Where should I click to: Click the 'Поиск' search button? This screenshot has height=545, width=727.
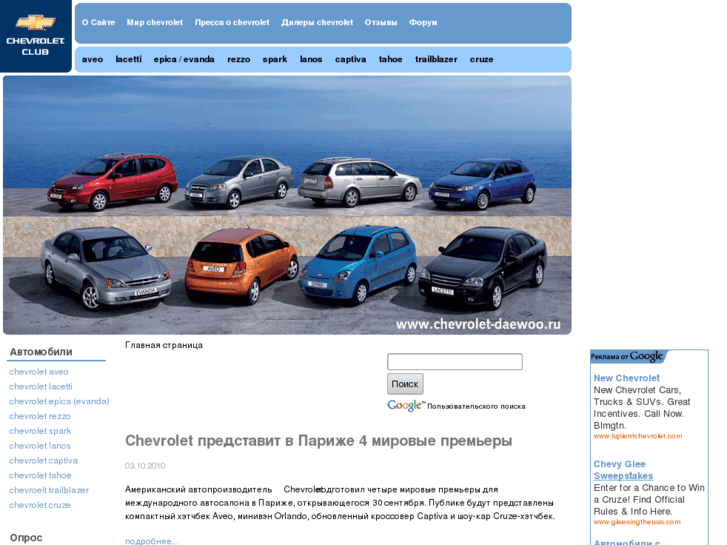coord(405,384)
